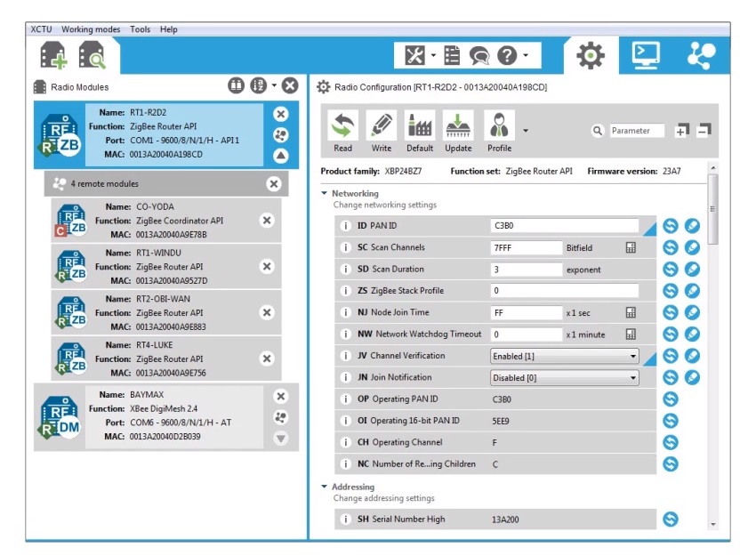The height and width of the screenshot is (556, 756).
Task: Click the Profile button
Action: point(500,132)
